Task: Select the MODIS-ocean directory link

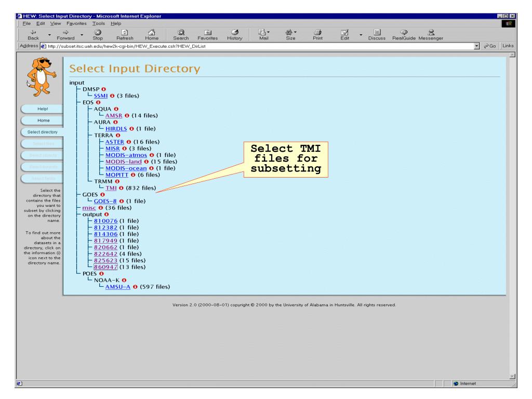Action: pos(126,169)
